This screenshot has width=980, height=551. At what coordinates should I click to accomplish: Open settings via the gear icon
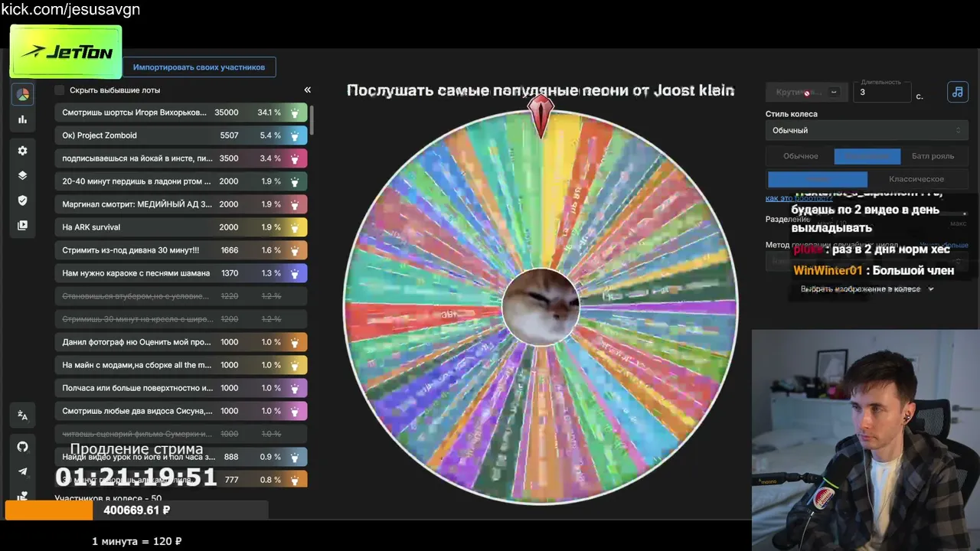[23, 151]
